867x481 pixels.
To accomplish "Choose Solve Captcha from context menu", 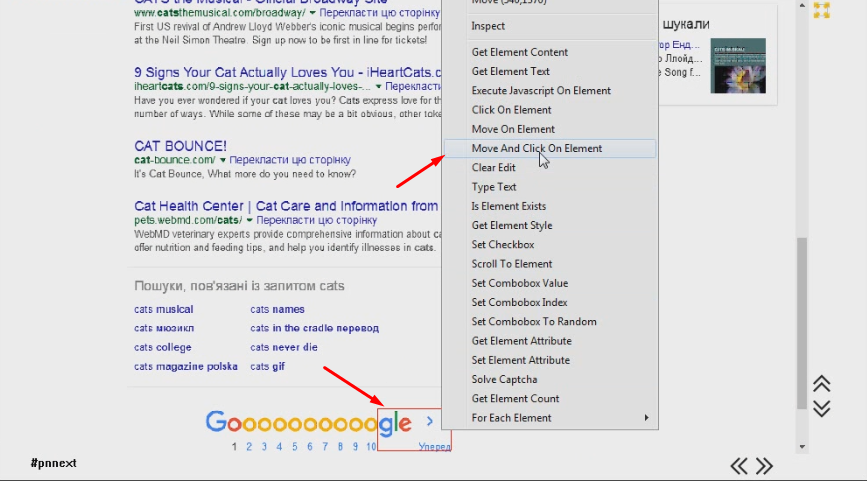I will click(504, 380).
